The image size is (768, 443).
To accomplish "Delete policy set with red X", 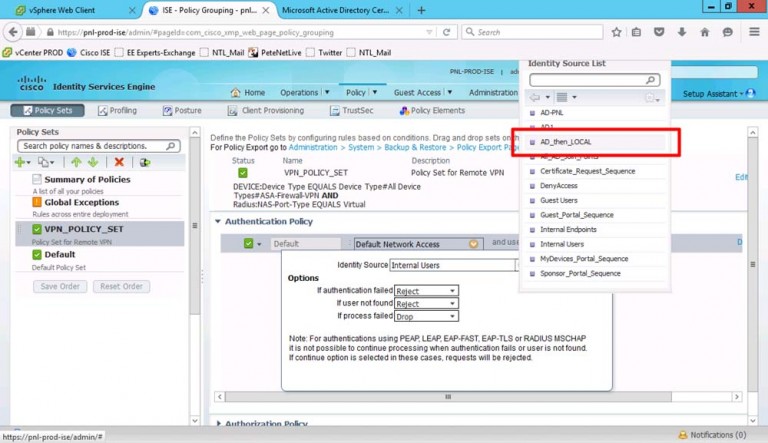I will click(119, 162).
